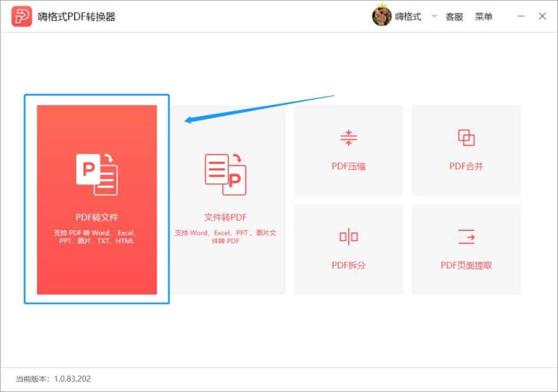558x392 pixels.
Task: Click the 嗨格式PDF转换器 window title
Action: 76,17
